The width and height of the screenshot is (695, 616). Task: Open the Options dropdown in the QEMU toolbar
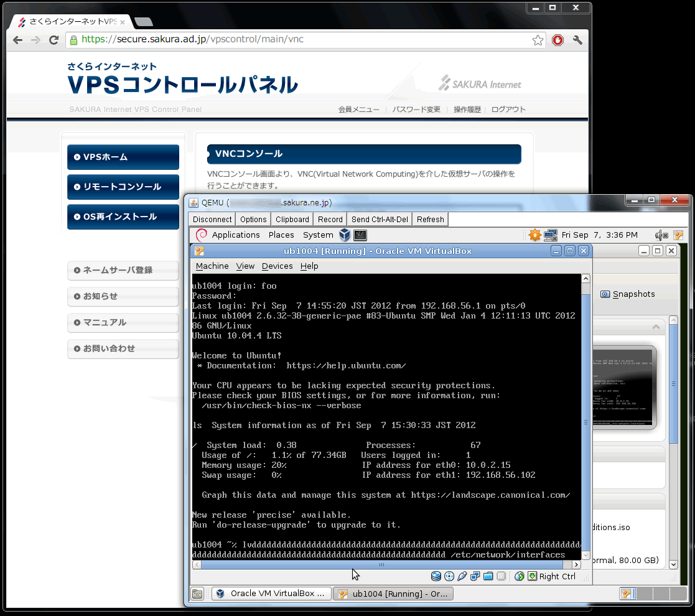(x=253, y=219)
